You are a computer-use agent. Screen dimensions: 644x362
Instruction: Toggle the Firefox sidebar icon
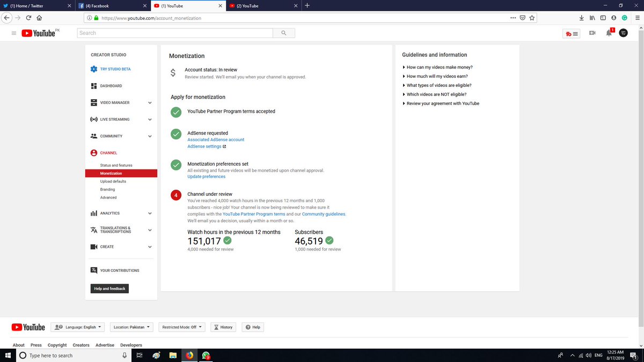click(x=603, y=17)
